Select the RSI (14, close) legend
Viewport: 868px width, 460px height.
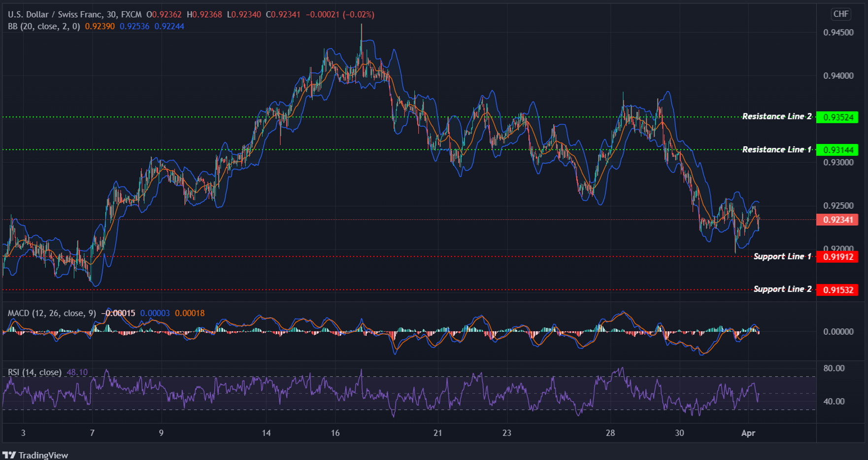(x=34, y=372)
